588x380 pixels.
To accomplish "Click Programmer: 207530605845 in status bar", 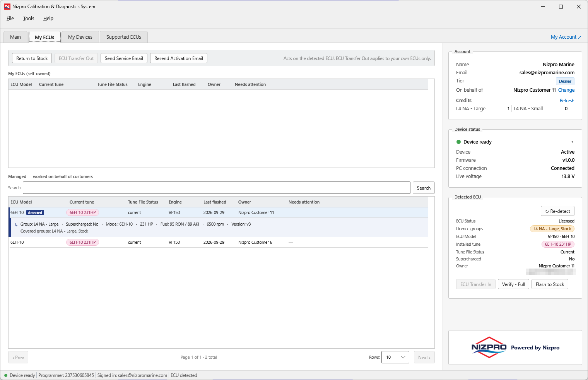I will [x=66, y=375].
